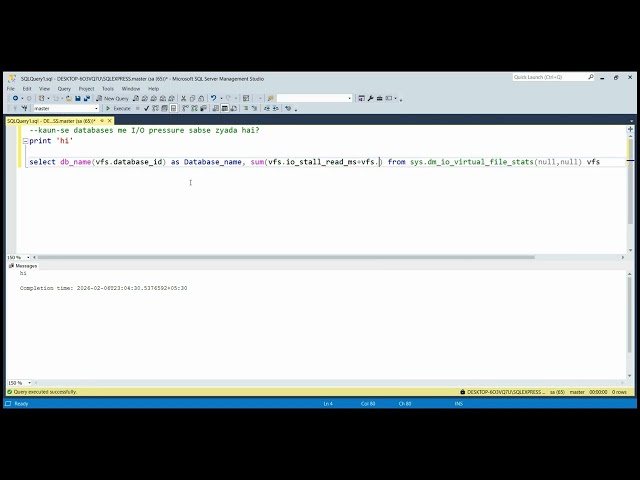This screenshot has width=640, height=480.
Task: Open the Window menu
Action: coord(131,89)
